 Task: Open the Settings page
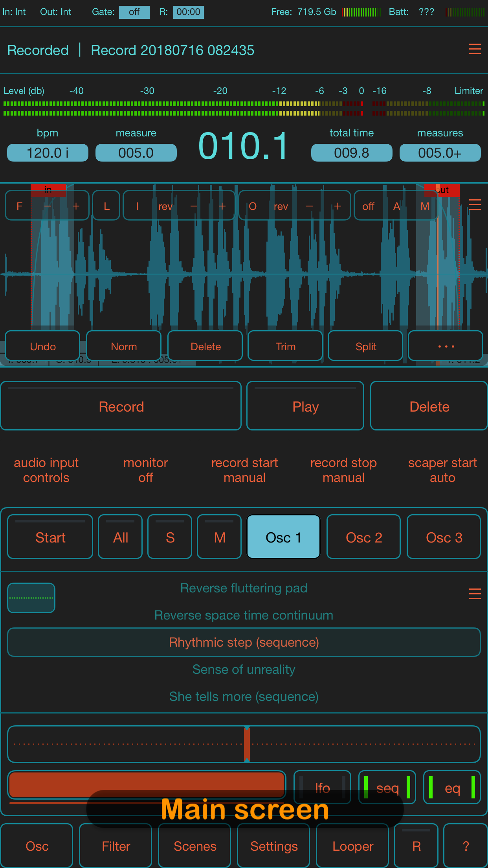[x=274, y=846]
